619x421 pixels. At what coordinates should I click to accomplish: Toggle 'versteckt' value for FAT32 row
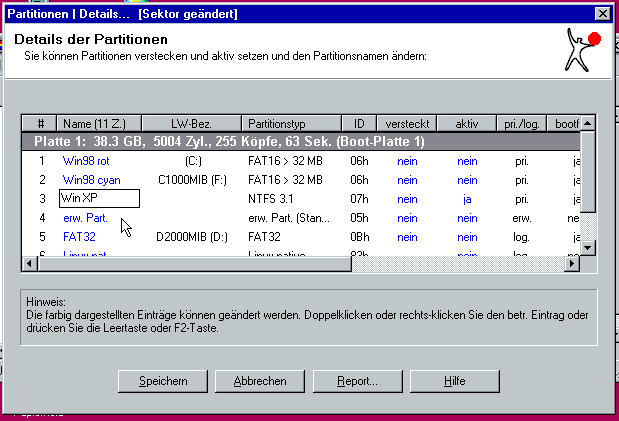pyautogui.click(x=406, y=236)
